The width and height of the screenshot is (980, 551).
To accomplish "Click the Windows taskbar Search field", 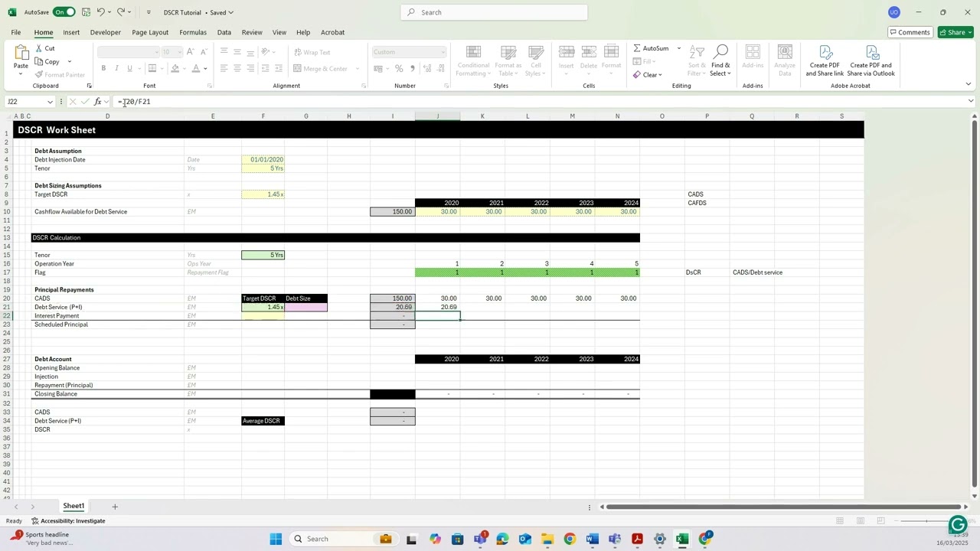I will tap(330, 539).
